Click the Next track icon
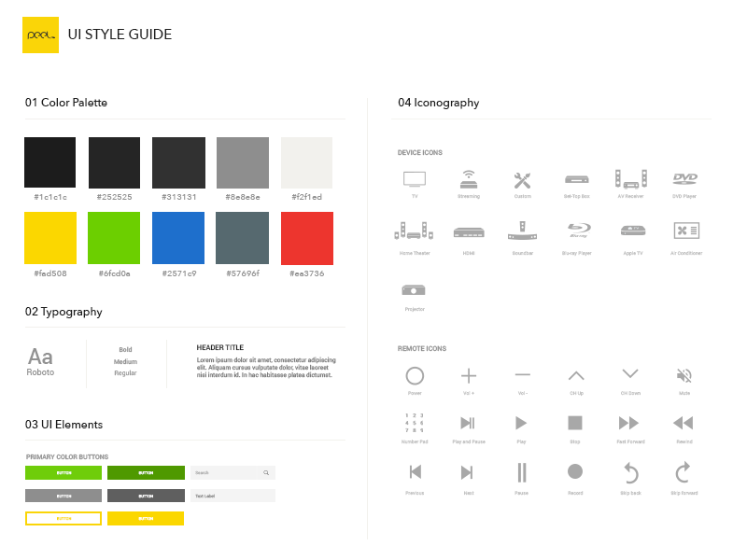This screenshot has height=560, width=747. 467,472
